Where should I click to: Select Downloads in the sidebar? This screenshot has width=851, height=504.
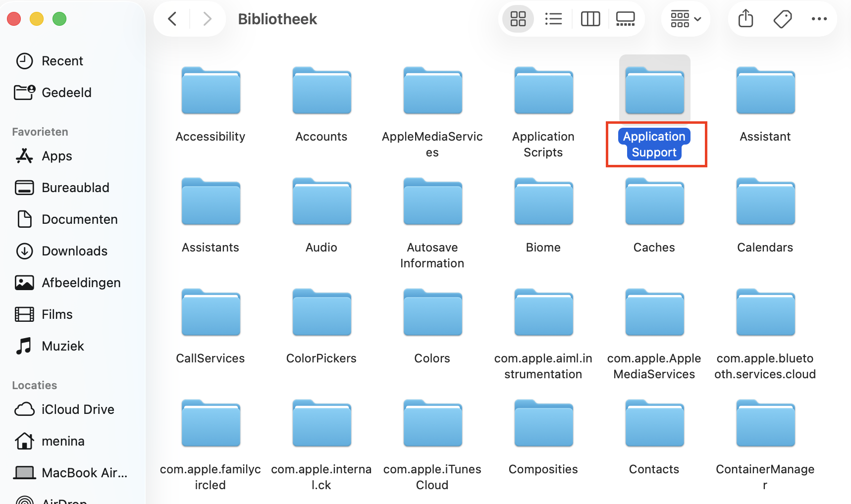[74, 251]
